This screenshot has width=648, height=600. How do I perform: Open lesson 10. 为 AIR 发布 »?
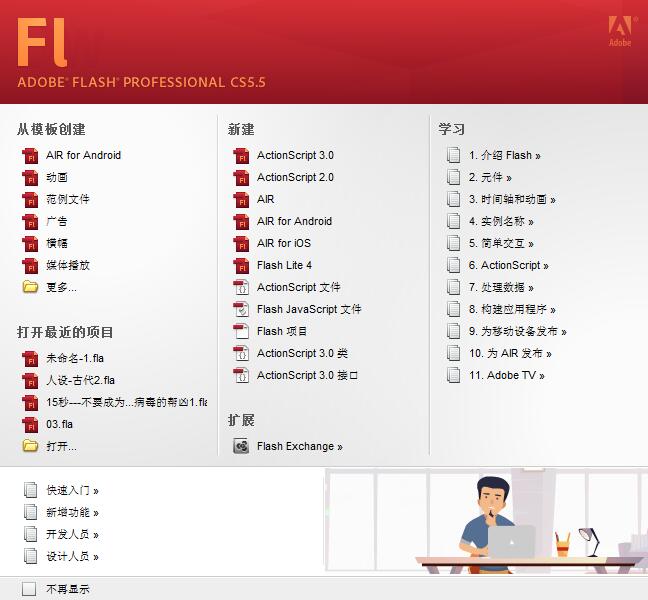click(510, 353)
